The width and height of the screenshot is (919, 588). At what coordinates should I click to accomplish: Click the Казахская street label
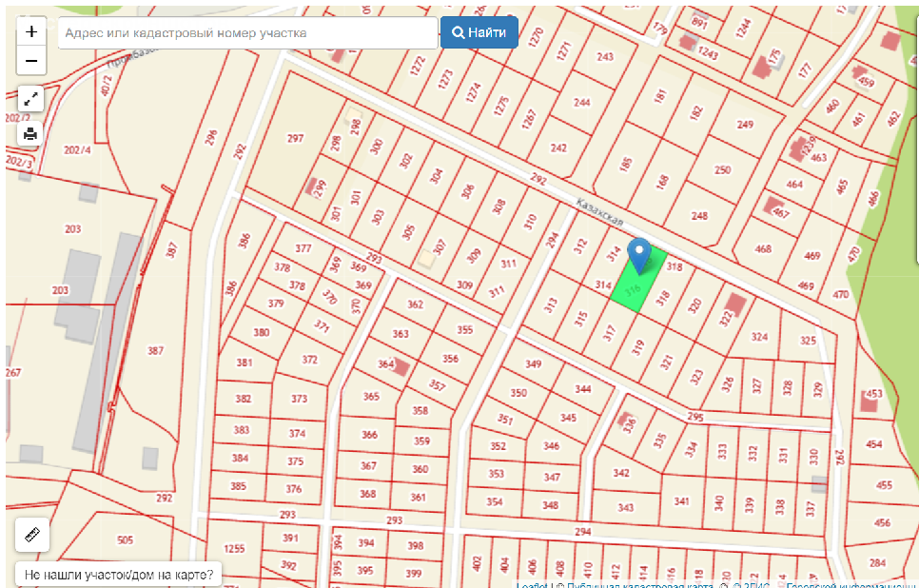click(599, 212)
